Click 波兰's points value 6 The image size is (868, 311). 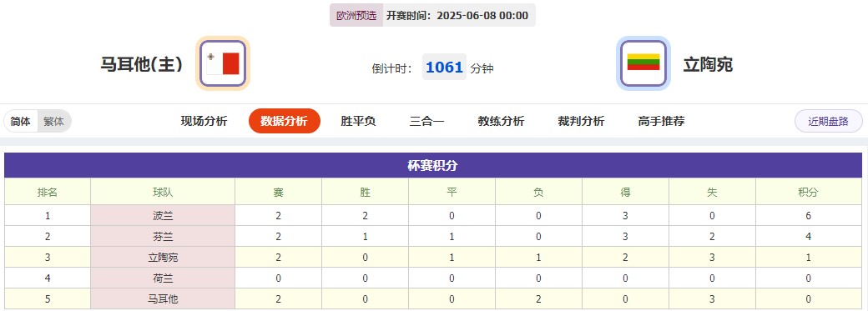pyautogui.click(x=809, y=216)
